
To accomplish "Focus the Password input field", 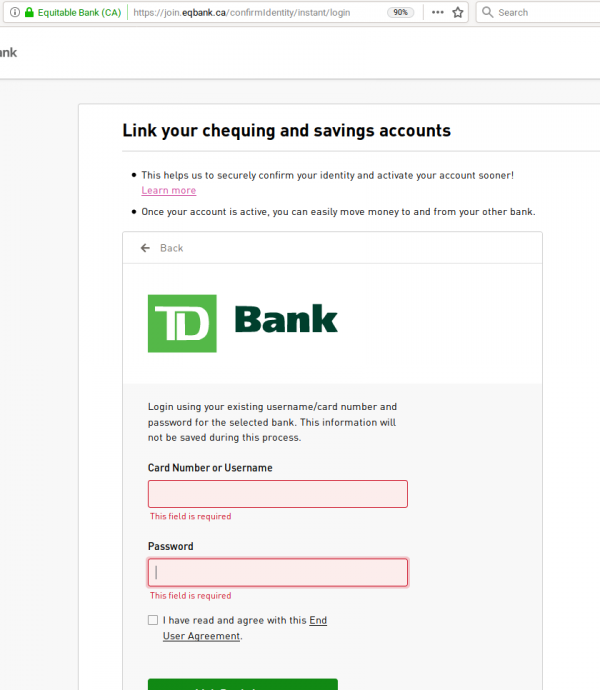I will point(278,572).
